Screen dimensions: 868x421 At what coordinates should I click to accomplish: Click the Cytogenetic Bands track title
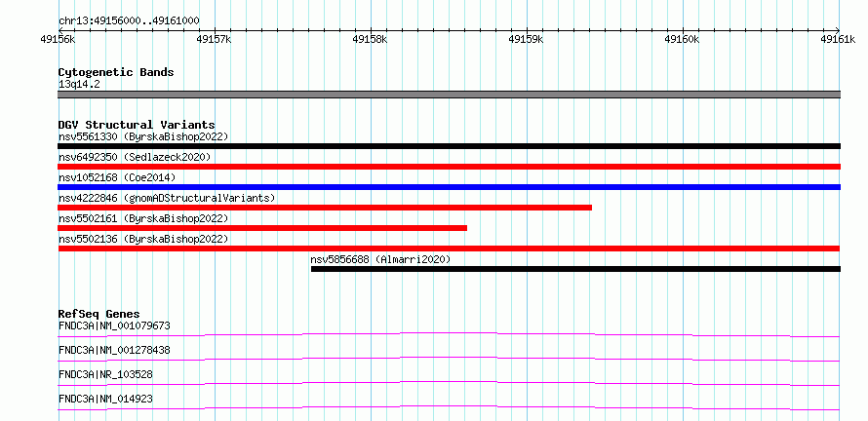(x=116, y=72)
